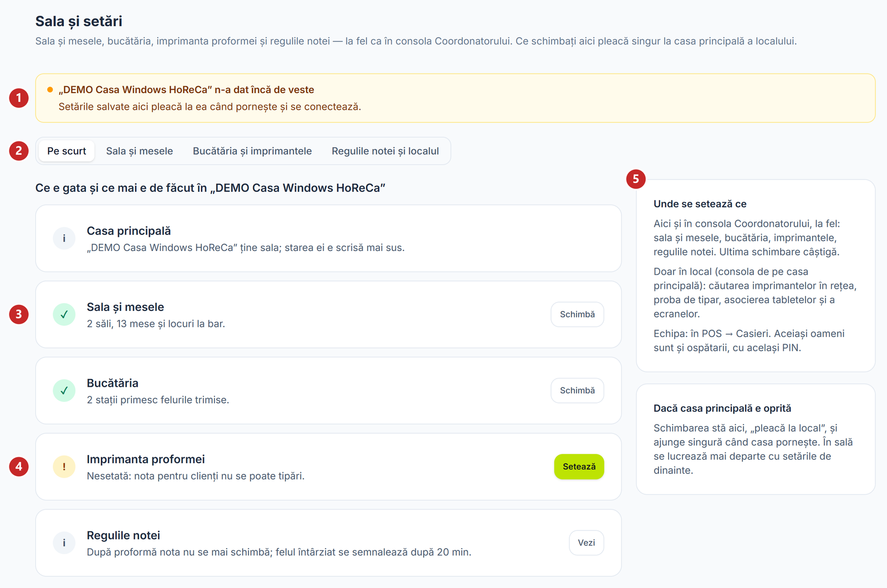Click the yellow warning icon for Imprimanta proformei

click(64, 467)
